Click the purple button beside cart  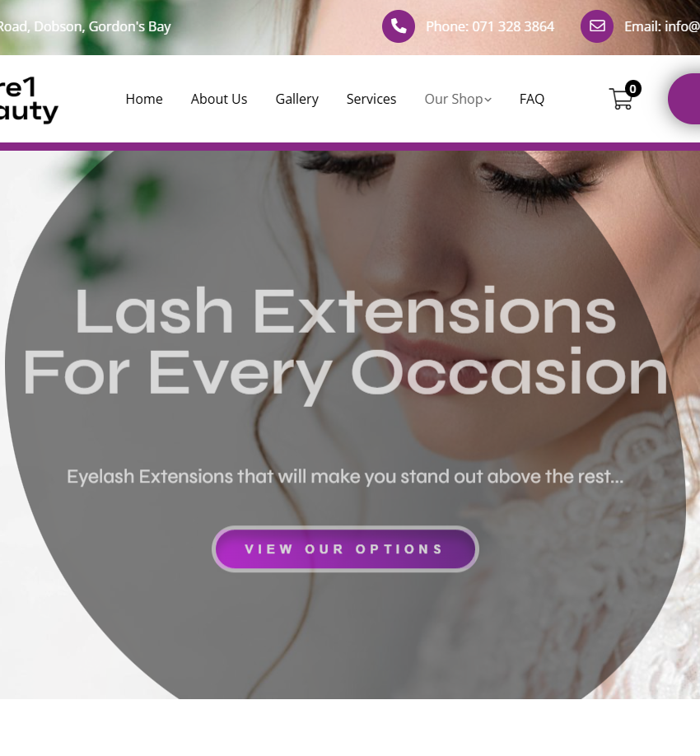tap(684, 99)
